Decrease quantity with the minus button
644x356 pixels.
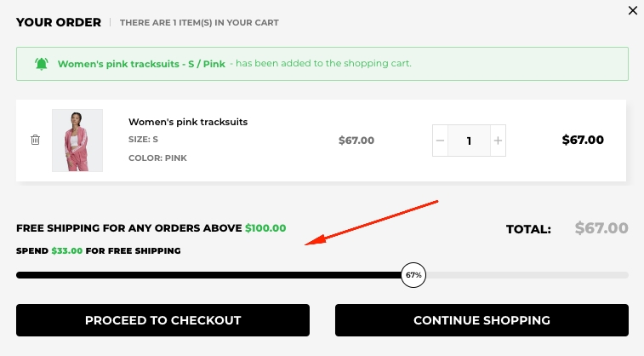click(440, 141)
